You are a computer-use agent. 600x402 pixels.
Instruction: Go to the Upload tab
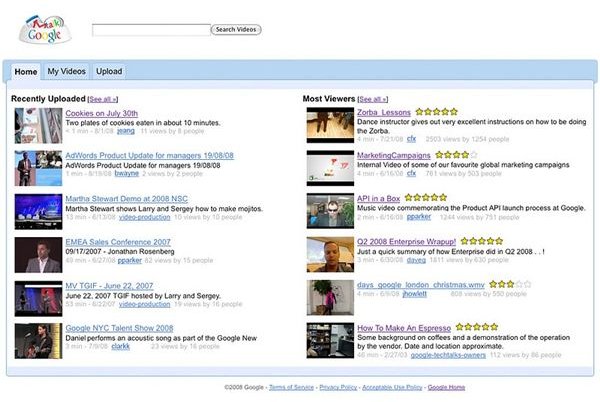pyautogui.click(x=109, y=71)
